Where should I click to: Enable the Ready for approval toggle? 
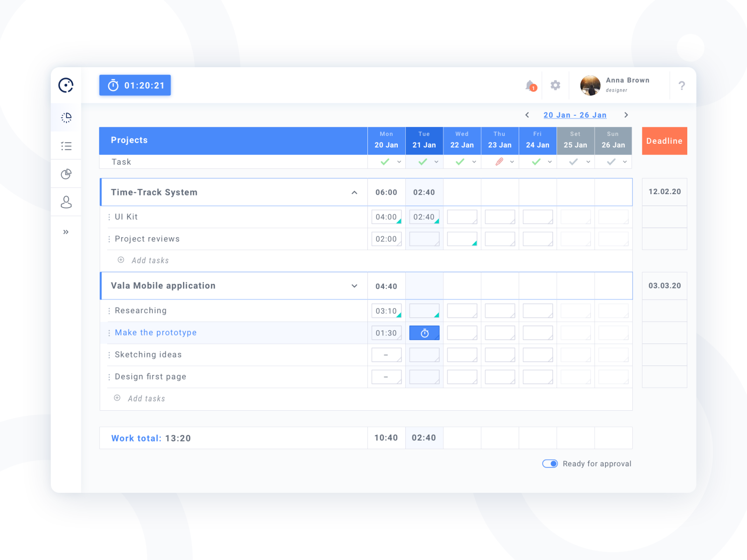550,463
